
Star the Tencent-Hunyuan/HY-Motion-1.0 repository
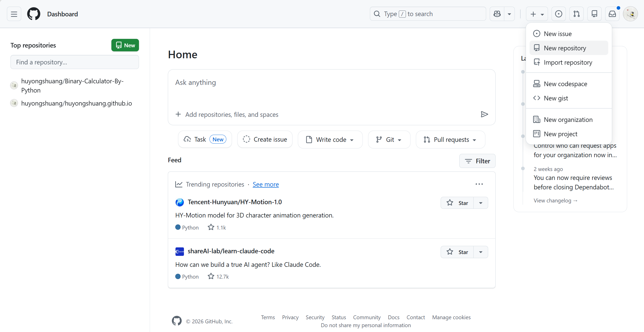point(457,203)
